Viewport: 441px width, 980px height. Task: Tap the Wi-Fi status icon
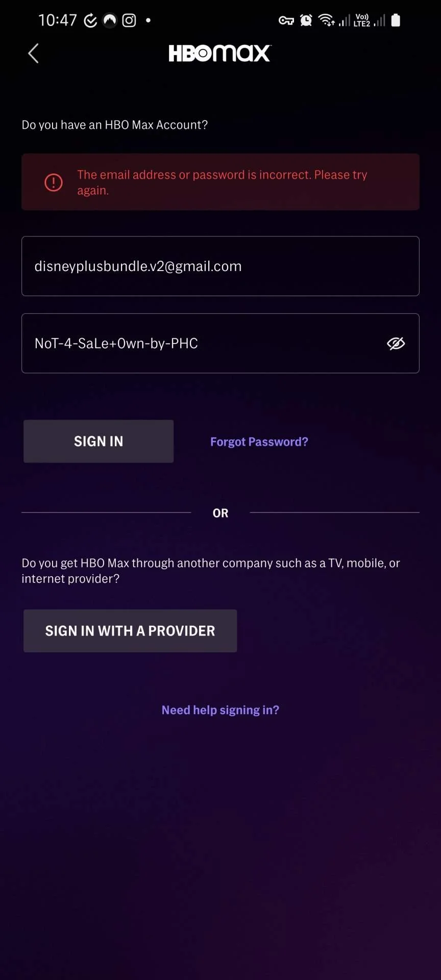point(326,20)
